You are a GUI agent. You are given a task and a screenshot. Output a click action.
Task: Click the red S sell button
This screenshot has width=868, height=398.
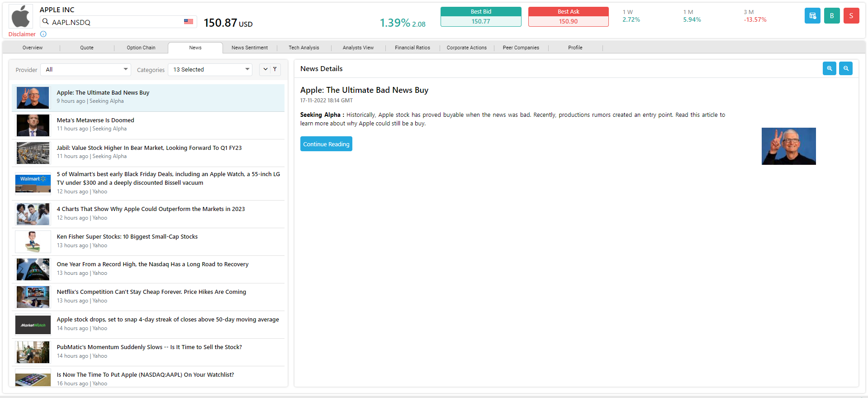click(851, 16)
